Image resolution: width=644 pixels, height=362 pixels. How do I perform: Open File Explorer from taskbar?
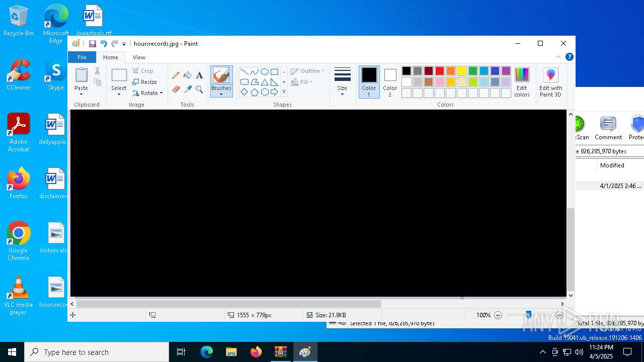click(231, 352)
